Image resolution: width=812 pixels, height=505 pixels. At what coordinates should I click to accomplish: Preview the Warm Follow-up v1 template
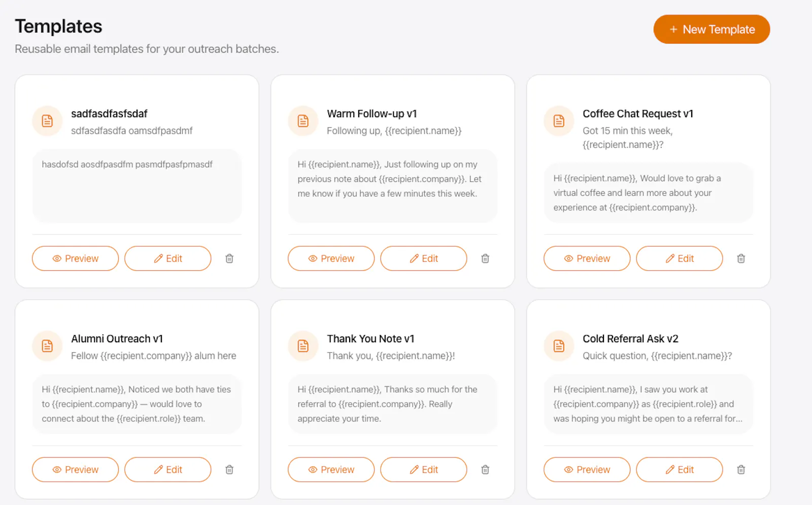(x=331, y=259)
